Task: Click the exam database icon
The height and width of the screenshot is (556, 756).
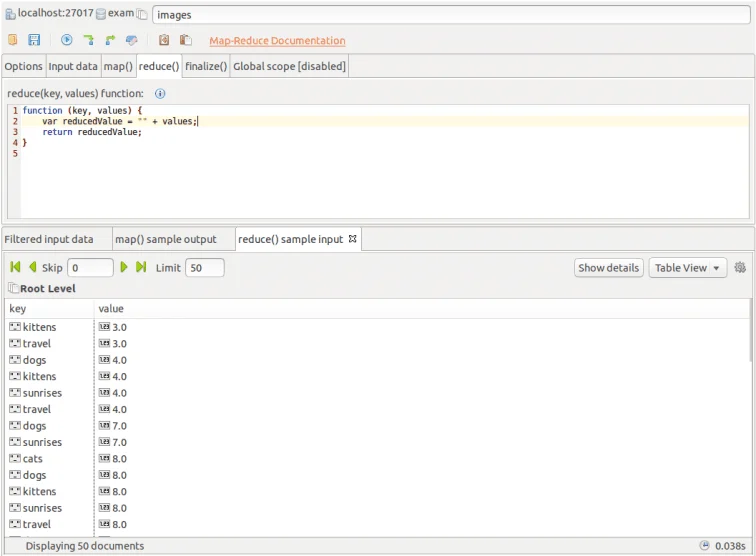Action: 101,14
